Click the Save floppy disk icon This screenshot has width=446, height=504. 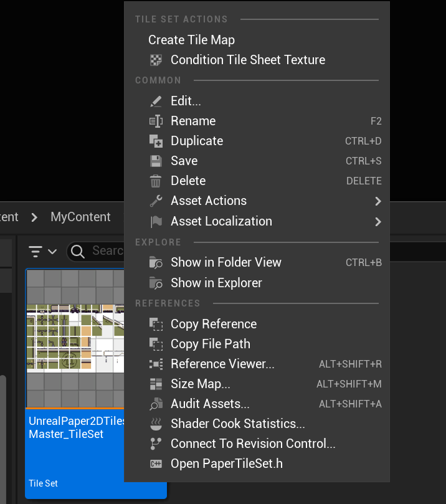pos(156,160)
